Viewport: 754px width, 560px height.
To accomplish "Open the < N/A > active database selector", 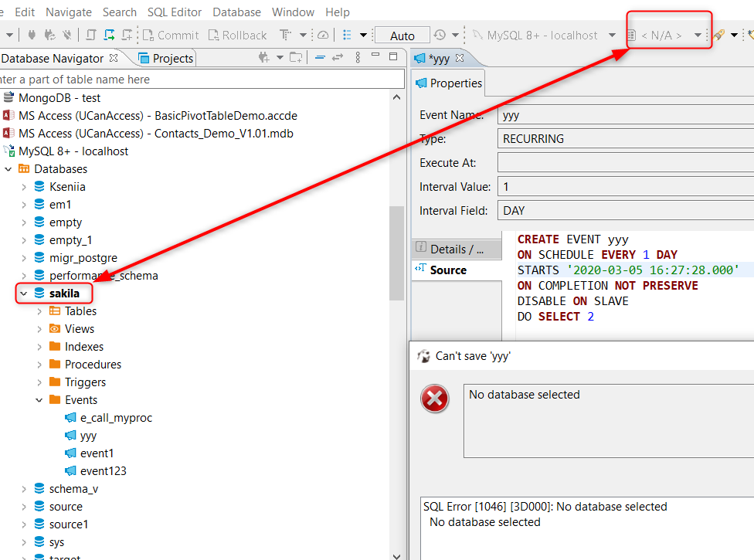I will point(664,36).
